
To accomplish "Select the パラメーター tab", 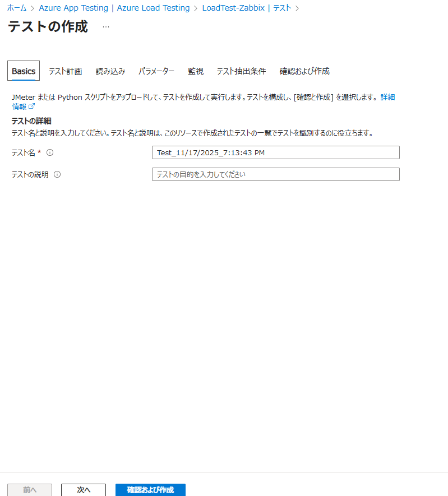I will pos(156,71).
